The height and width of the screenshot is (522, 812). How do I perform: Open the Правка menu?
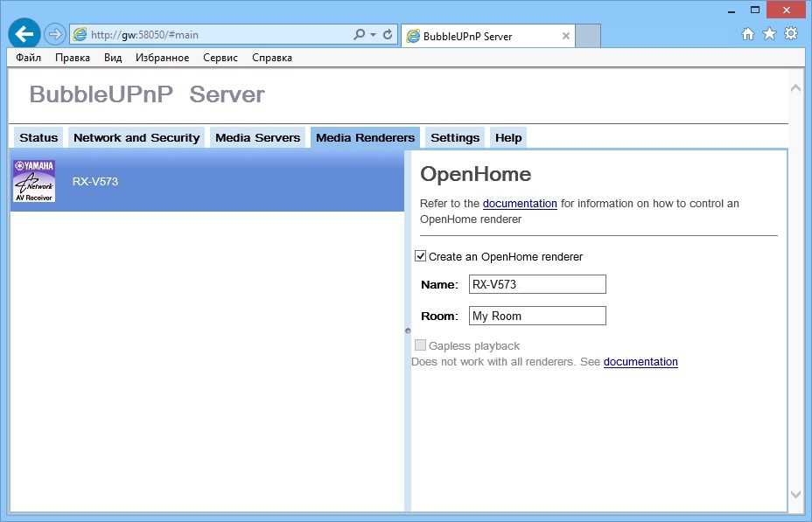click(73, 58)
